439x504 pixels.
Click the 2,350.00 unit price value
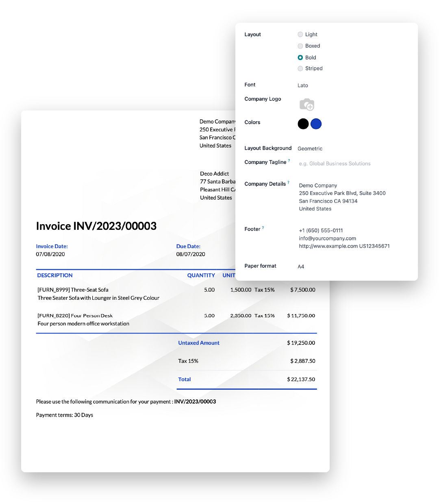click(x=241, y=316)
